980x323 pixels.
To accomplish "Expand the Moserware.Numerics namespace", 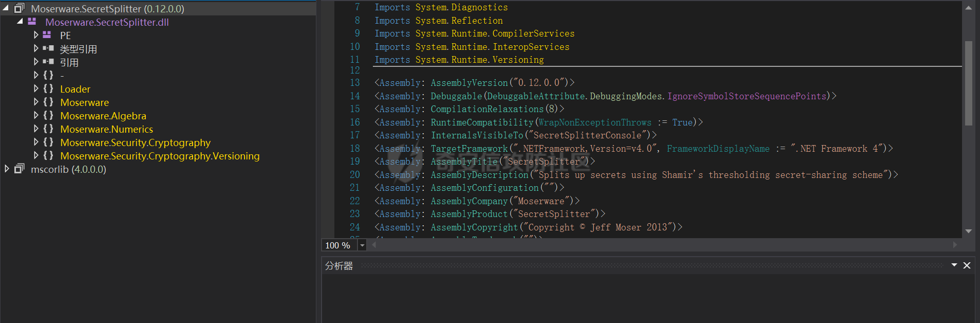I will pos(36,129).
